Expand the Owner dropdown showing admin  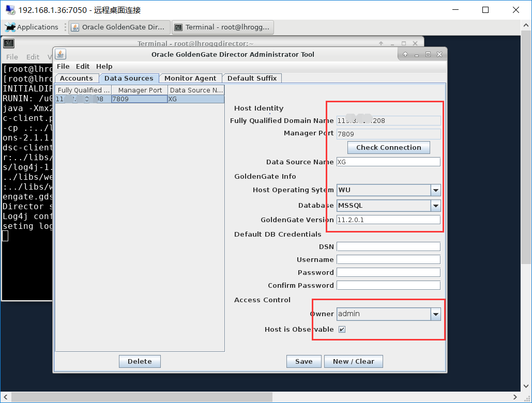436,314
